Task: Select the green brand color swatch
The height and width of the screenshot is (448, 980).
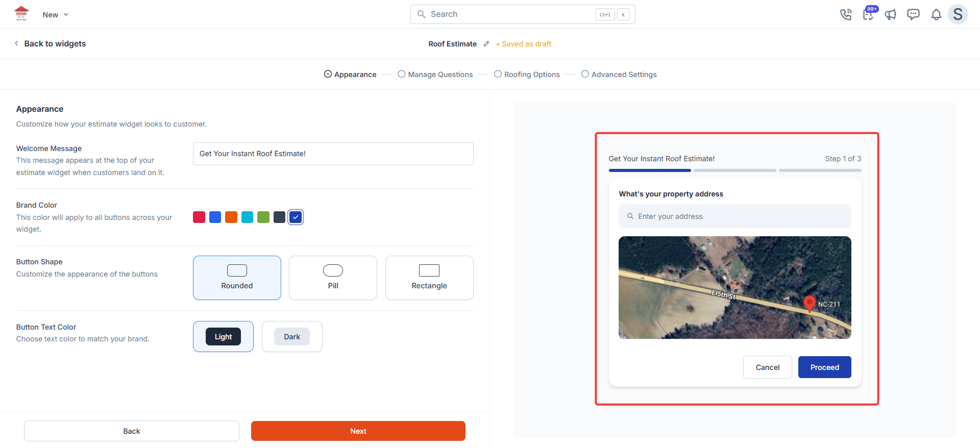Action: [x=263, y=217]
